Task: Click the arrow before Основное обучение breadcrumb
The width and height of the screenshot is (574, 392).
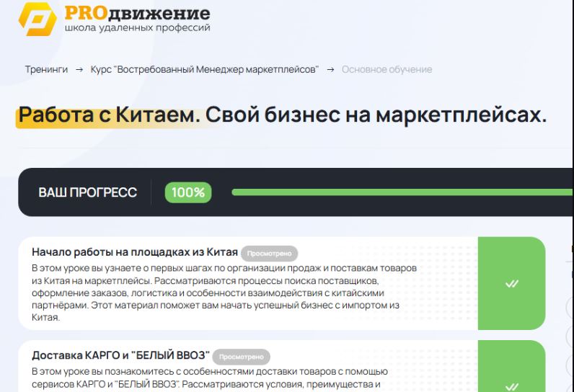Action: [x=330, y=70]
